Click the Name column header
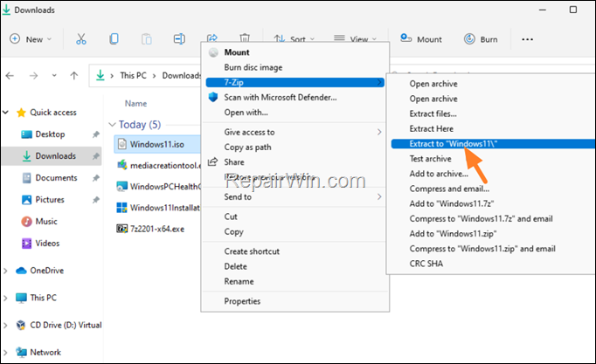Viewport: 596px width, 364px height. pyautogui.click(x=135, y=103)
